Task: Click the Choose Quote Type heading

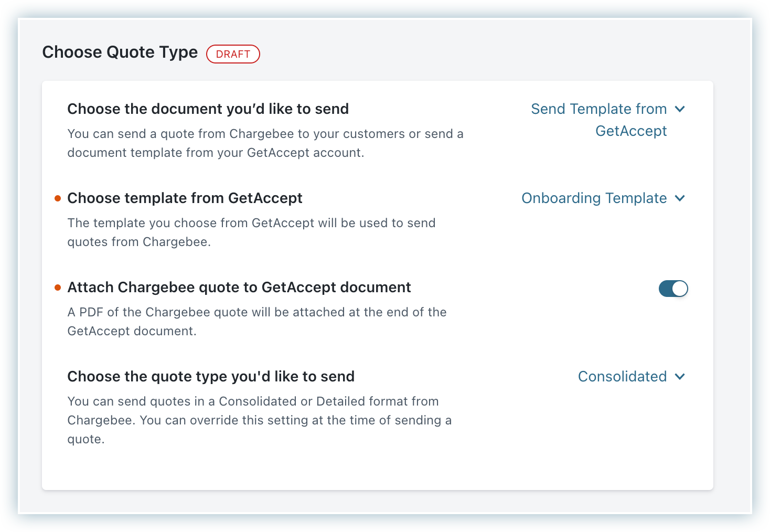Action: click(x=120, y=52)
